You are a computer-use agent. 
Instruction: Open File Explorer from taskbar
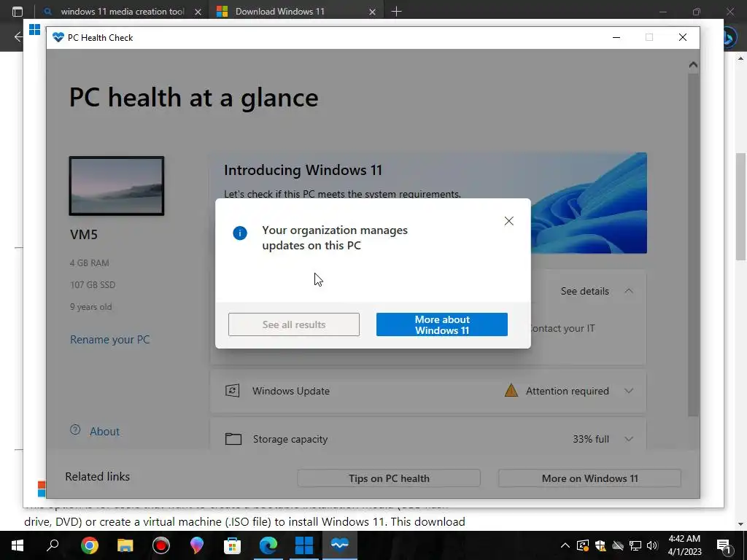125,545
